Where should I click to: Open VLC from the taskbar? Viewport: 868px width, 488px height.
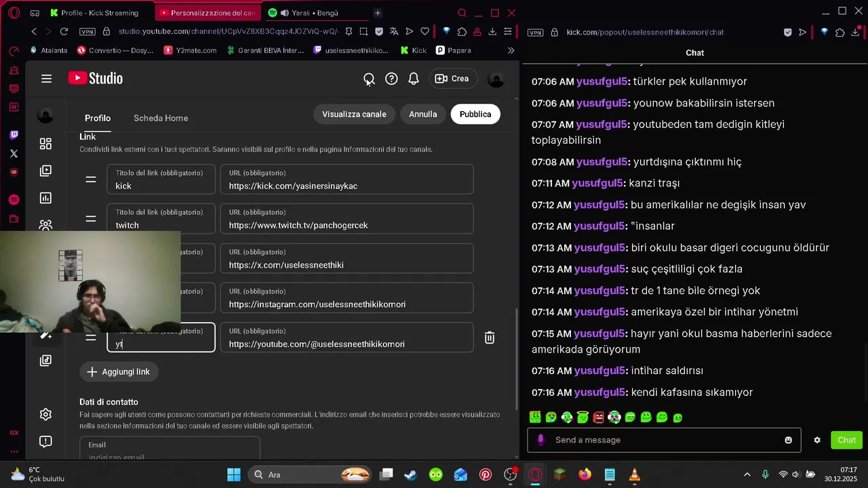pos(635,474)
